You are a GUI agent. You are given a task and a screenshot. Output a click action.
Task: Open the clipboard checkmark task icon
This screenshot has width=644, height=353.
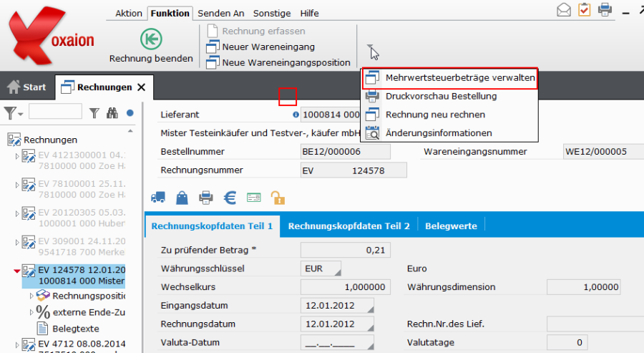(x=584, y=9)
